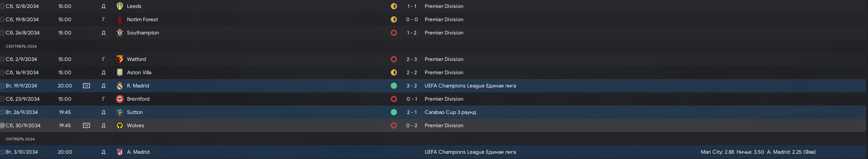
Task: Click the Watford club crest icon
Action: (120, 59)
